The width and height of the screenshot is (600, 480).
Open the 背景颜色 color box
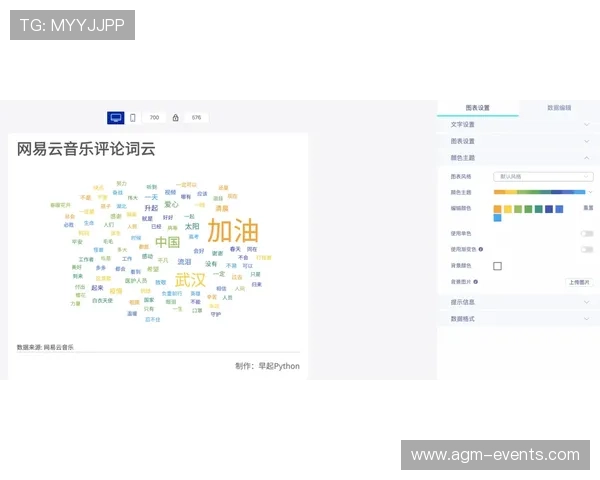click(x=497, y=266)
